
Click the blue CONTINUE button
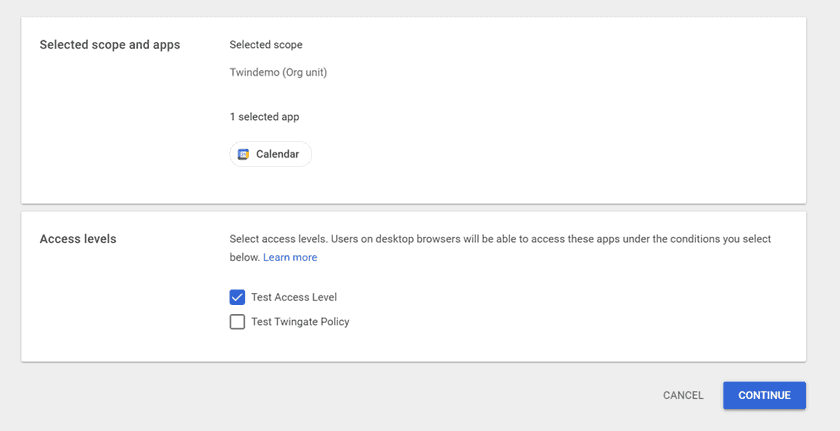764,395
